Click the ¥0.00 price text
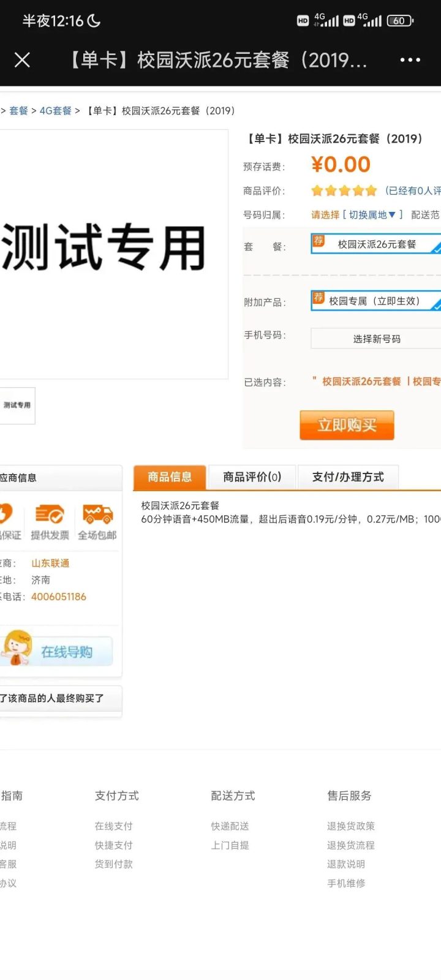441x980 pixels. tap(341, 164)
